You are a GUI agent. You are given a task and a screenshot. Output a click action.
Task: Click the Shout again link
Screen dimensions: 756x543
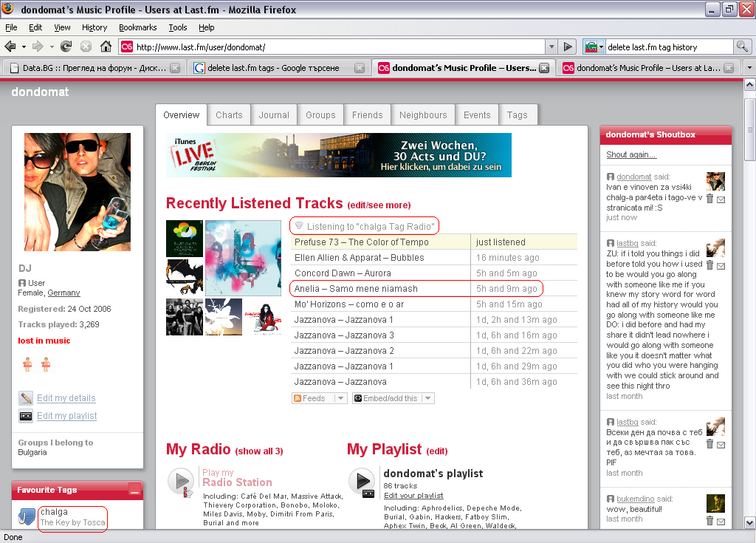click(x=631, y=154)
